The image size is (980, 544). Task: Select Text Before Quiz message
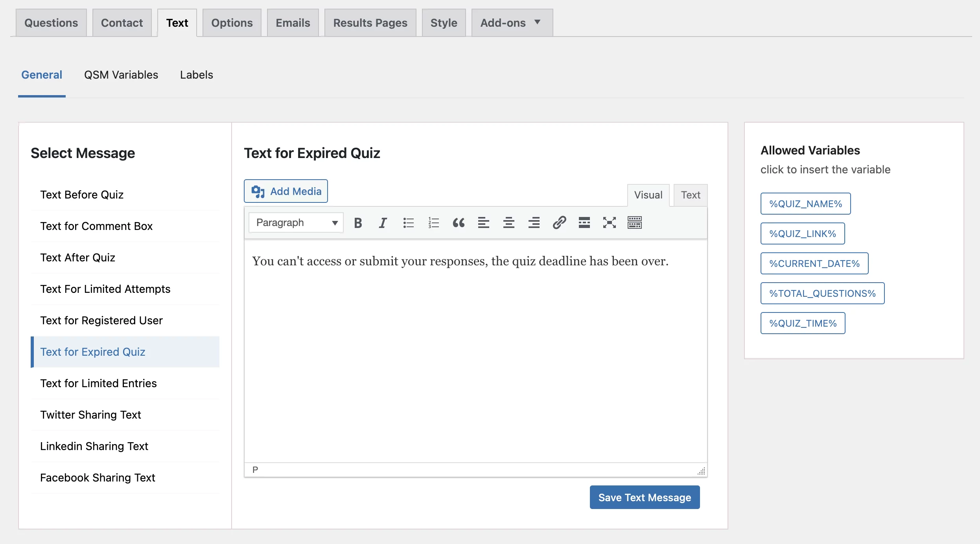[125, 195]
